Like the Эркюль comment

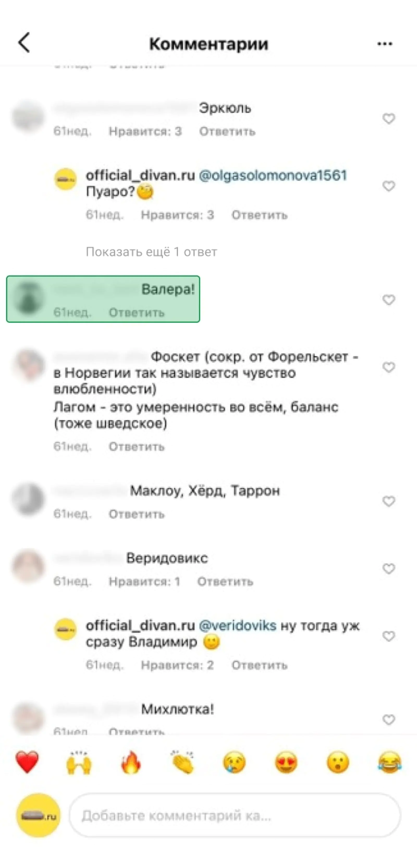[389, 119]
